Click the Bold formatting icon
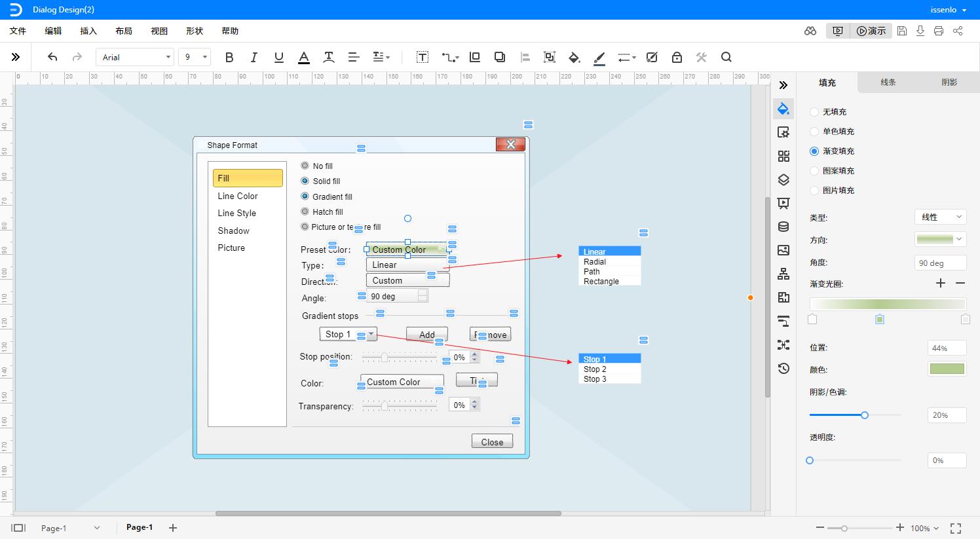This screenshot has width=980, height=539. (229, 58)
